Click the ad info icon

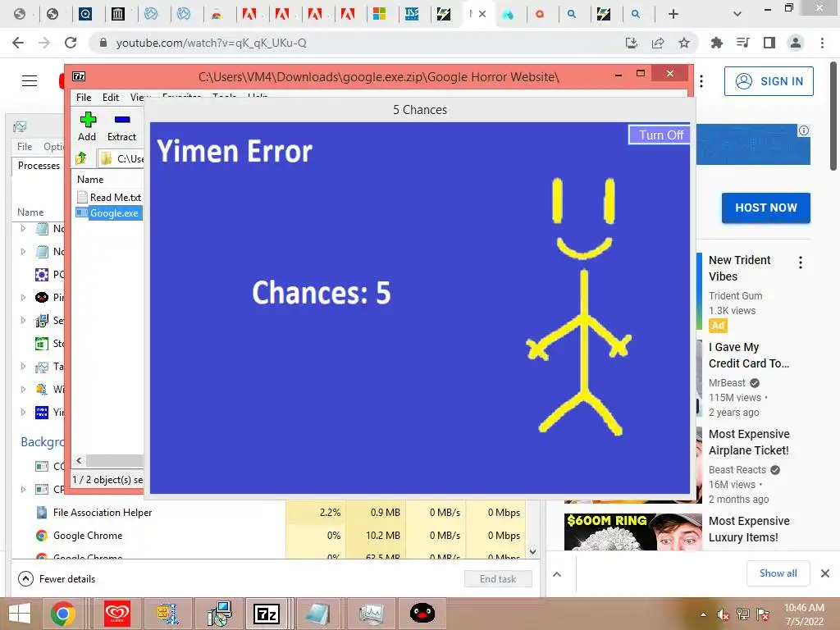point(804,130)
